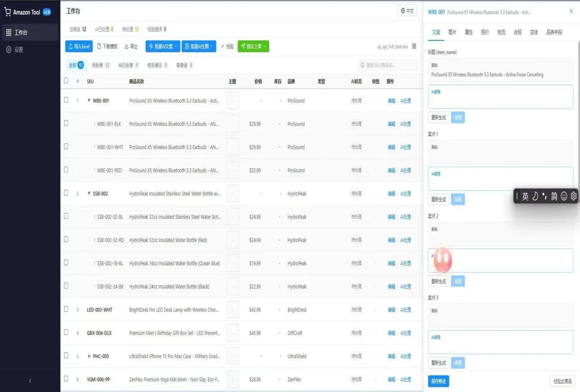Filter the list by 待处理 tab
Image resolution: width=580 pixels, height=392 pixels.
101,65
